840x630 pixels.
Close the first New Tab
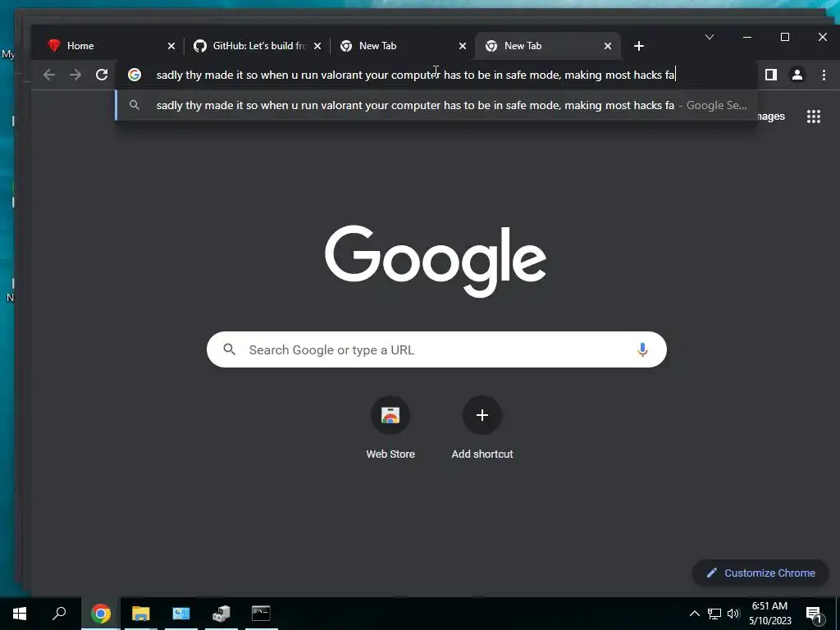[x=463, y=46]
